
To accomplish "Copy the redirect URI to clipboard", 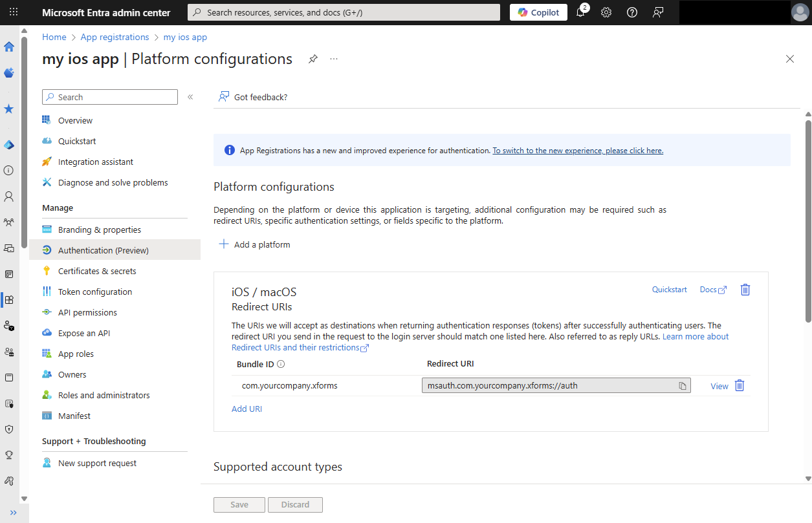I will [x=683, y=386].
